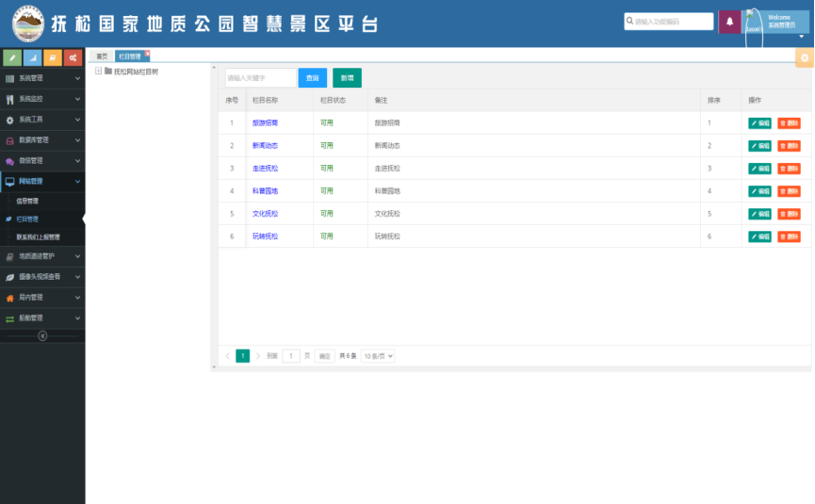Click the search magnifier icon in header
Viewport: 815px width, 504px height.
(x=630, y=21)
